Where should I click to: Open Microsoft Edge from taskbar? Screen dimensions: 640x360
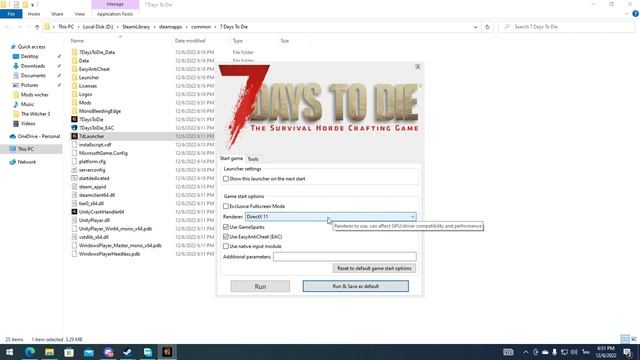click(x=29, y=352)
